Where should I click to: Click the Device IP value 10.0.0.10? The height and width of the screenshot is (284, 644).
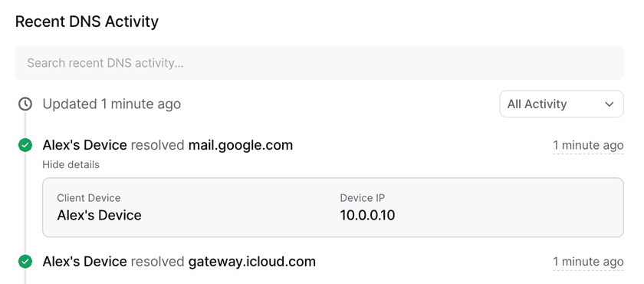(x=367, y=215)
